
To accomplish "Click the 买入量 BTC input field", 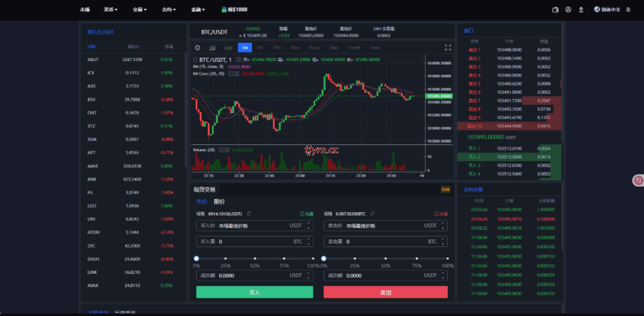I will point(252,241).
